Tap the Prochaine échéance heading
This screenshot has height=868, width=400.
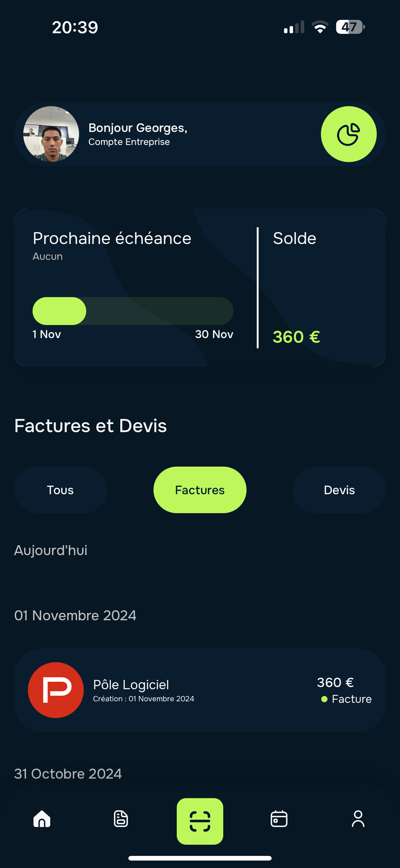[x=112, y=238]
